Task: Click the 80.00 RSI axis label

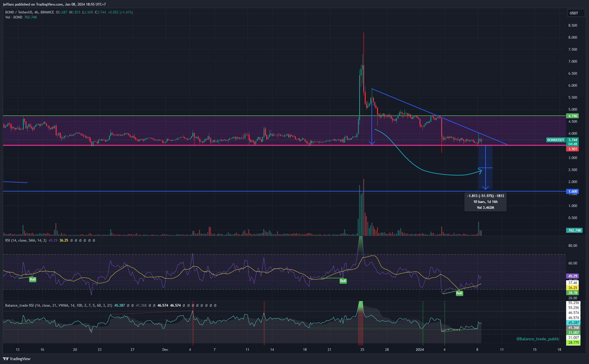Action: (573, 246)
